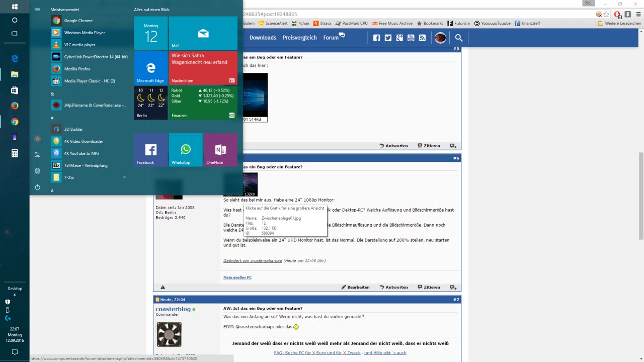Open the OneNote tile

tap(221, 150)
